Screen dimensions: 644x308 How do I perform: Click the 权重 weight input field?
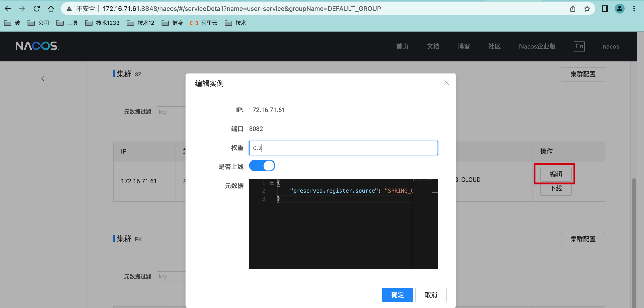(343, 148)
